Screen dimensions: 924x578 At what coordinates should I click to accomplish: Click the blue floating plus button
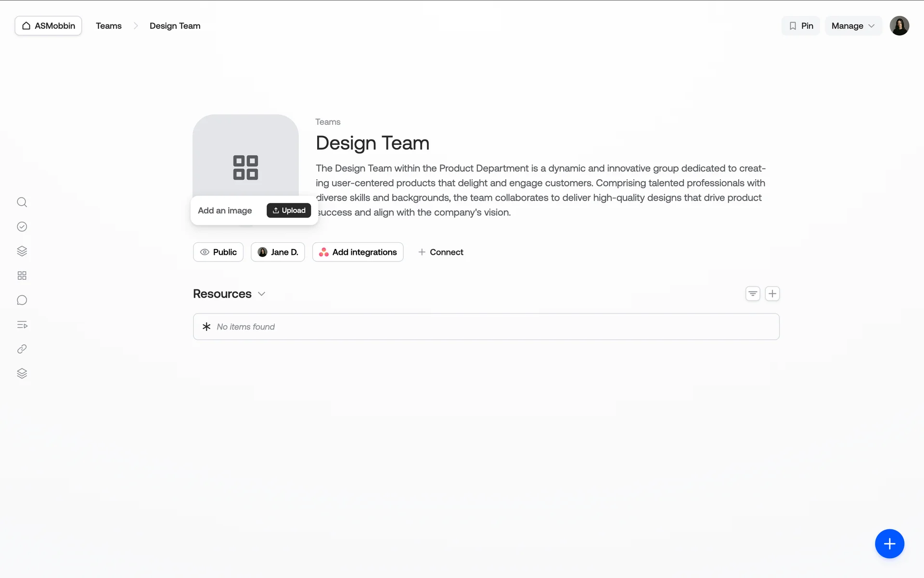pos(889,544)
